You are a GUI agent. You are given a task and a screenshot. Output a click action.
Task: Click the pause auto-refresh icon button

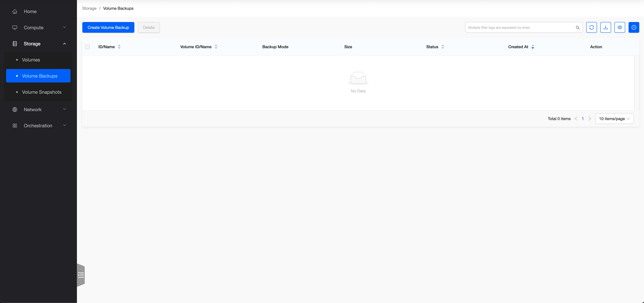(x=634, y=28)
